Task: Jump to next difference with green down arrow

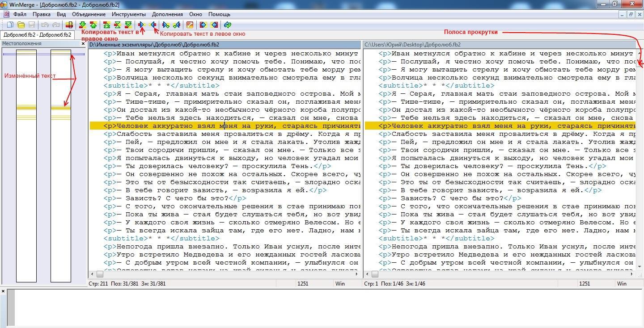Action: click(82, 25)
